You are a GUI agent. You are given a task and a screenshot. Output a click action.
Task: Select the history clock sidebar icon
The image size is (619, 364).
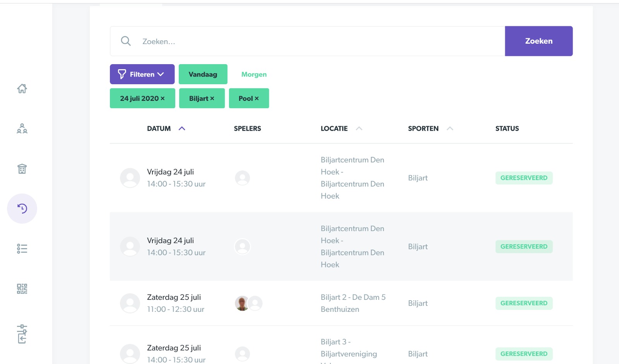click(22, 209)
